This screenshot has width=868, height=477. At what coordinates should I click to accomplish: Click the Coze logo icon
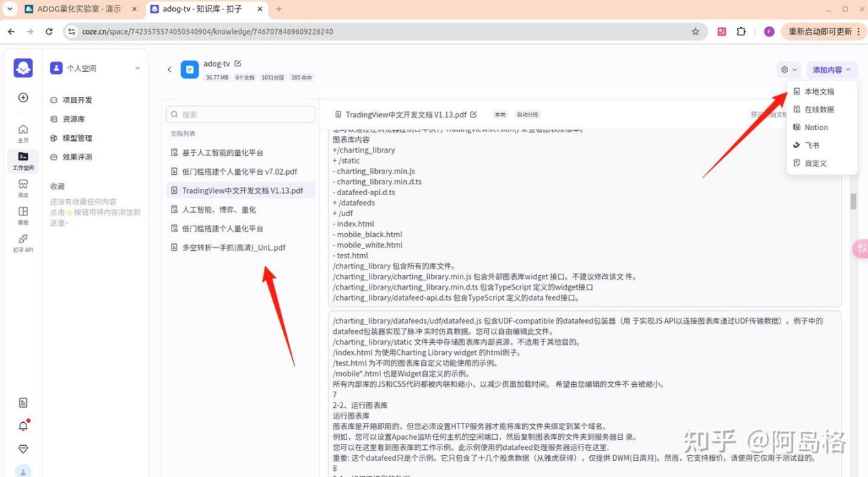click(x=23, y=68)
